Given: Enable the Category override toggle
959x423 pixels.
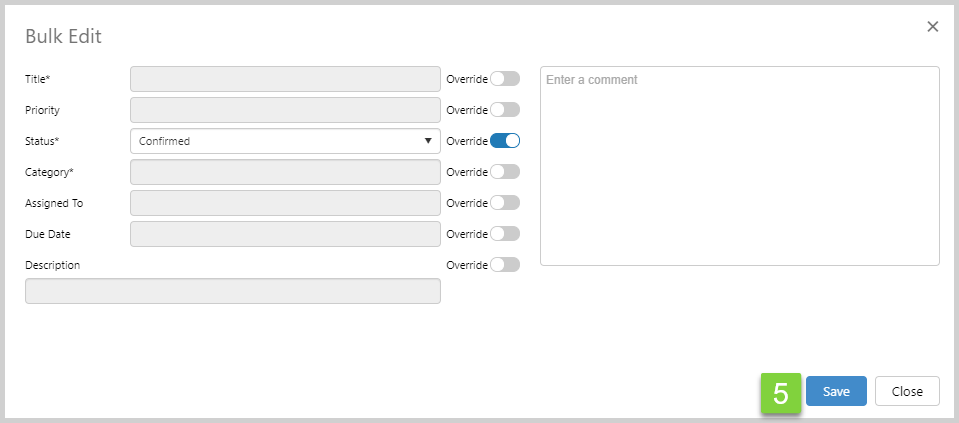Looking at the screenshot, I should pos(505,172).
